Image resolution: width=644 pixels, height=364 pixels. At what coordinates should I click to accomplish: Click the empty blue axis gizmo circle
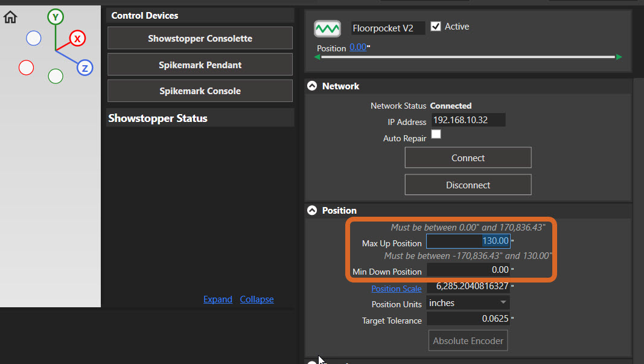click(34, 39)
